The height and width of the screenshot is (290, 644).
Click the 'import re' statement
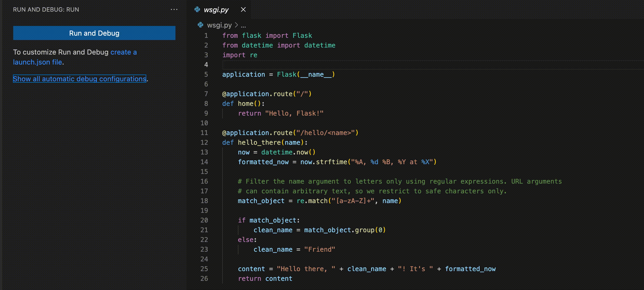pyautogui.click(x=240, y=55)
